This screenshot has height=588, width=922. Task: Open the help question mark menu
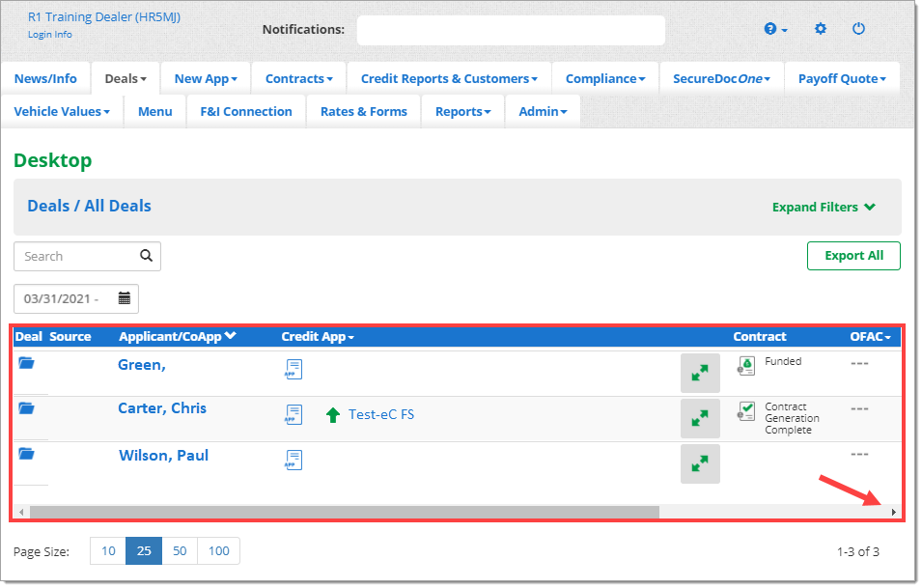(x=775, y=29)
